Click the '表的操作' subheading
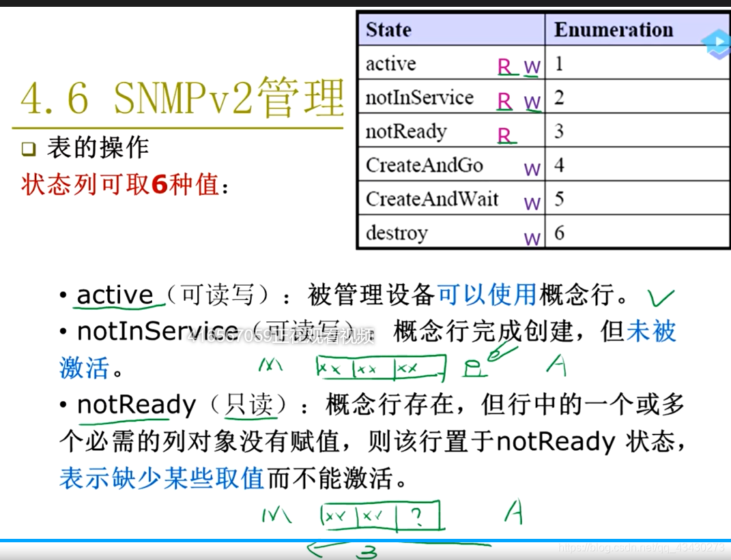The width and height of the screenshot is (731, 560). tap(98, 148)
